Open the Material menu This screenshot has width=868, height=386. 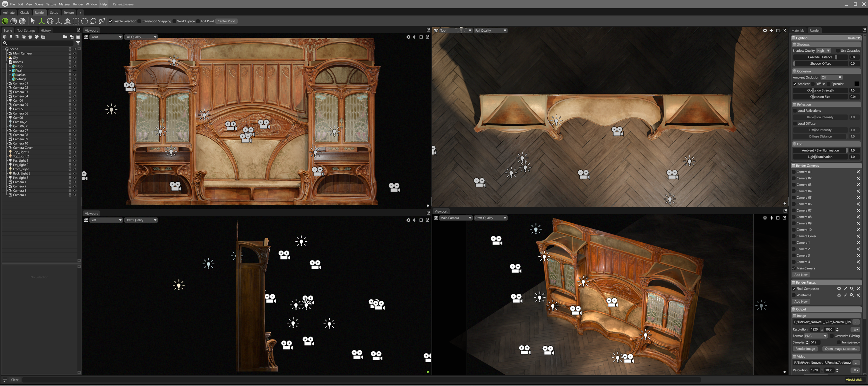[x=64, y=4]
